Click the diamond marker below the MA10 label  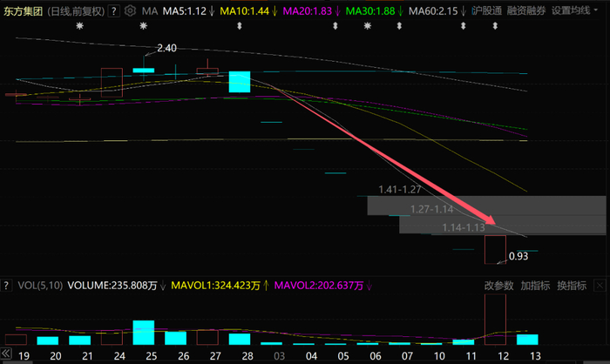tap(238, 27)
